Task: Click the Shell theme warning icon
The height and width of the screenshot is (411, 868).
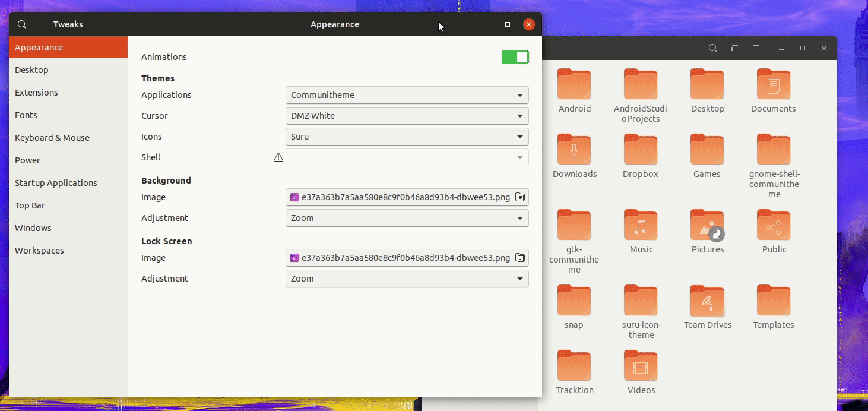Action: (278, 157)
